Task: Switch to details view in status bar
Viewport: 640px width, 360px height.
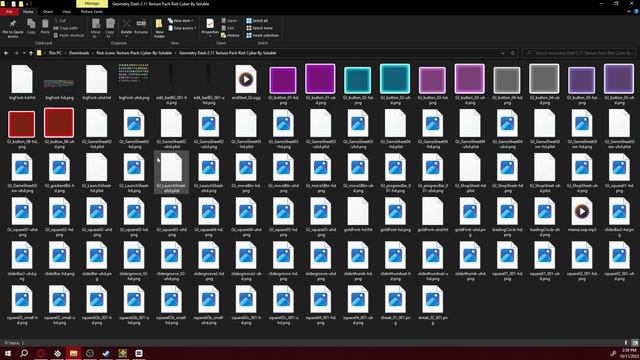Action: pyautogui.click(x=626, y=343)
